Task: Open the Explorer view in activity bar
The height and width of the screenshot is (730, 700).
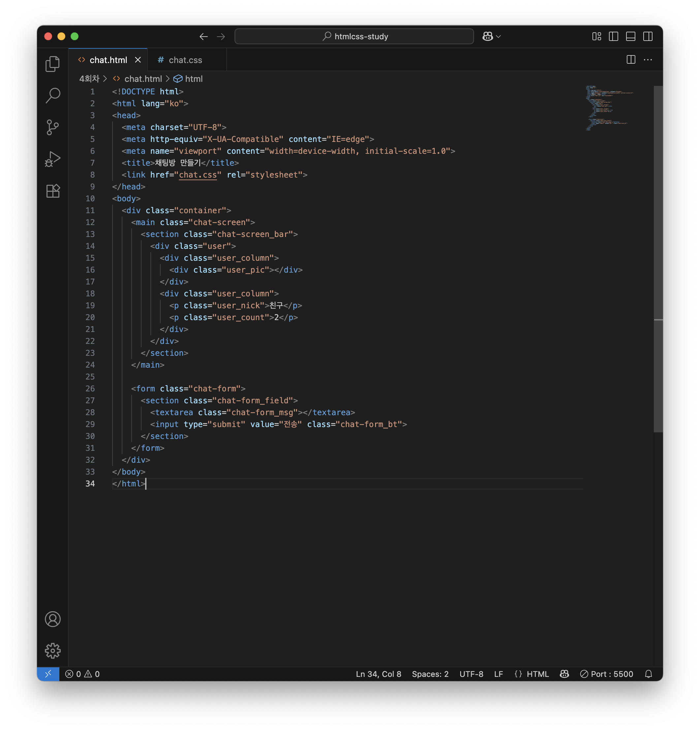Action: 52,64
